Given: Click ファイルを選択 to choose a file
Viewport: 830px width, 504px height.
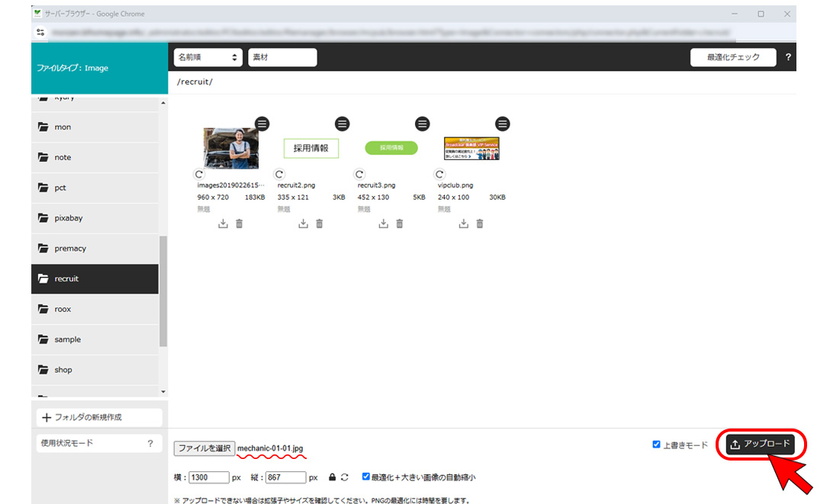Looking at the screenshot, I should 204,448.
